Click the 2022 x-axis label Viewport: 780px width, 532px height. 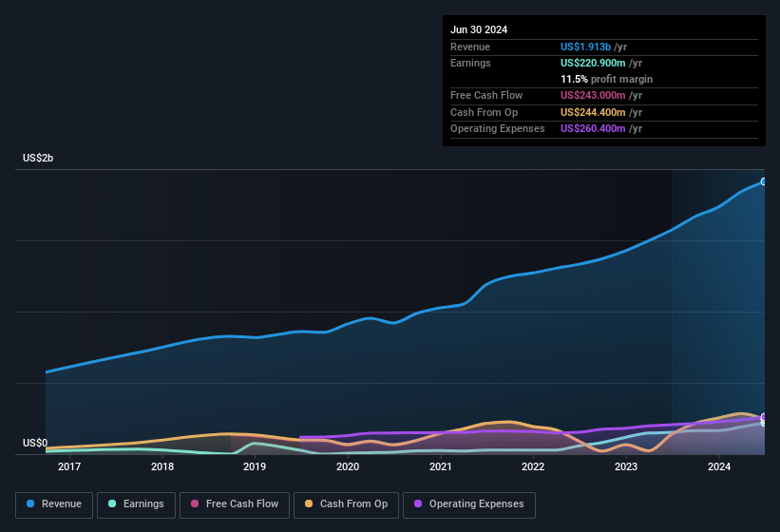point(533,466)
